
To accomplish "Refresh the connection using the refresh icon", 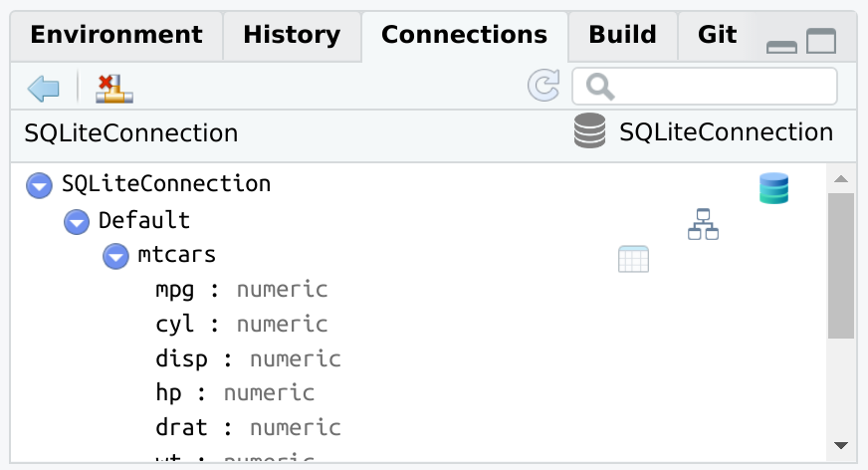I will point(543,87).
